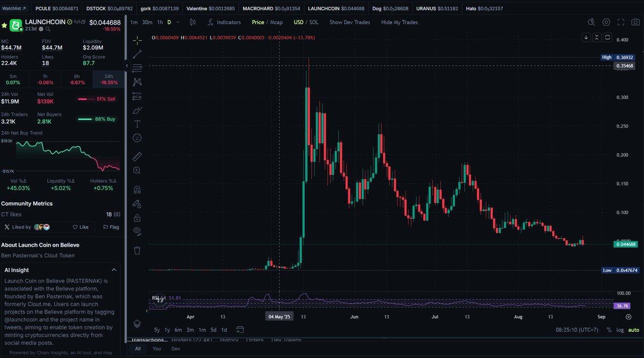
Task: Select the XABCD pattern drawing tool
Action: pyautogui.click(x=137, y=82)
